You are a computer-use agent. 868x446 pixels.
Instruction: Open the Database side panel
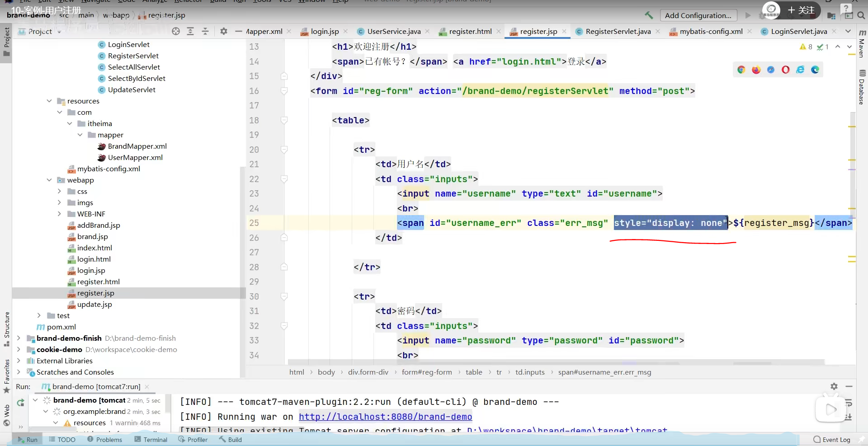point(862,87)
